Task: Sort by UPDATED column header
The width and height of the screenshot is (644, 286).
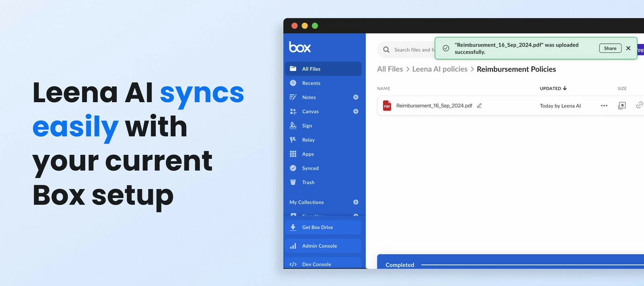Action: click(x=553, y=88)
